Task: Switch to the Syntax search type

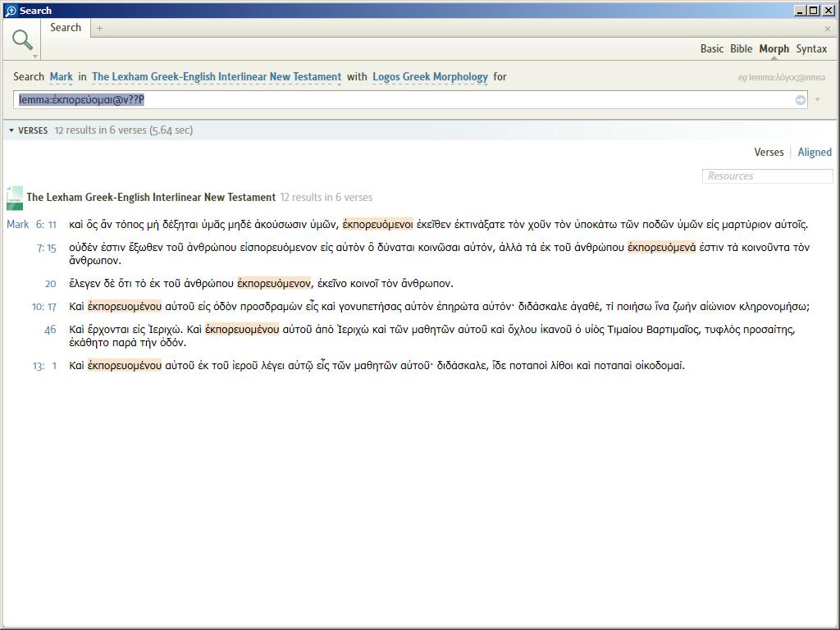Action: [x=811, y=48]
